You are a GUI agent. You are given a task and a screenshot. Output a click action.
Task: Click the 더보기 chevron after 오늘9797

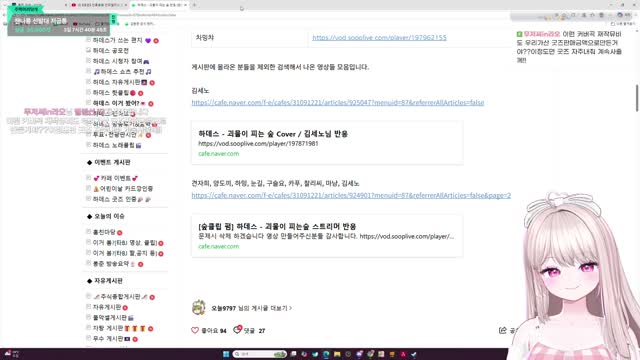pos(291,308)
